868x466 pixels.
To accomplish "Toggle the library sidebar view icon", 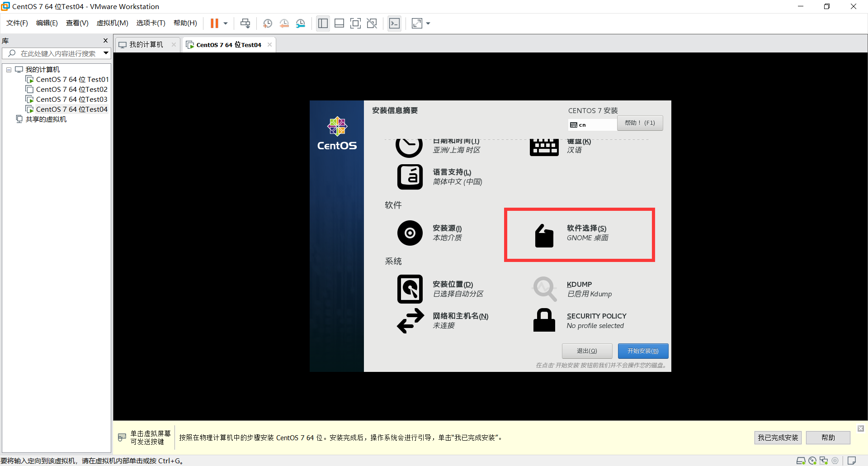I will [323, 24].
